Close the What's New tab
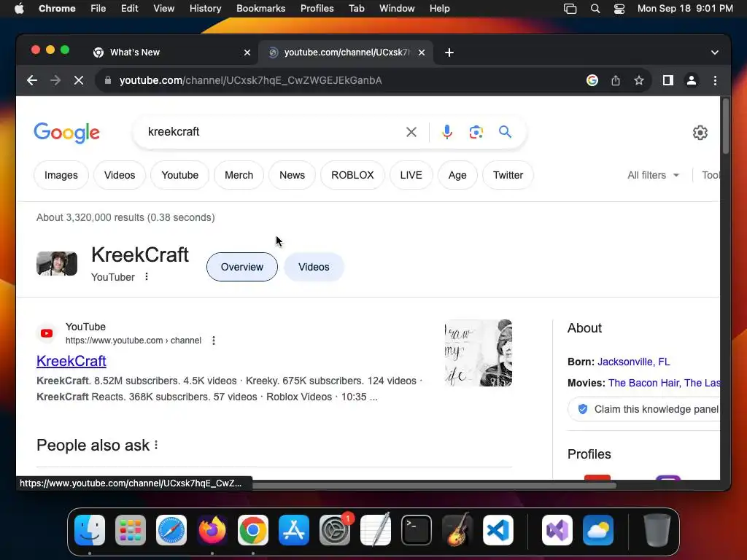The image size is (747, 560). click(x=247, y=52)
